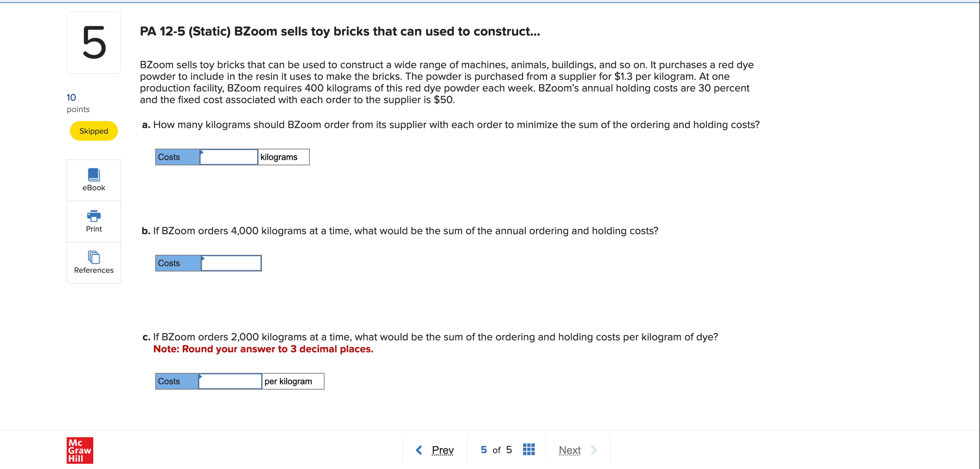
Task: Open the References icon
Action: (x=94, y=257)
